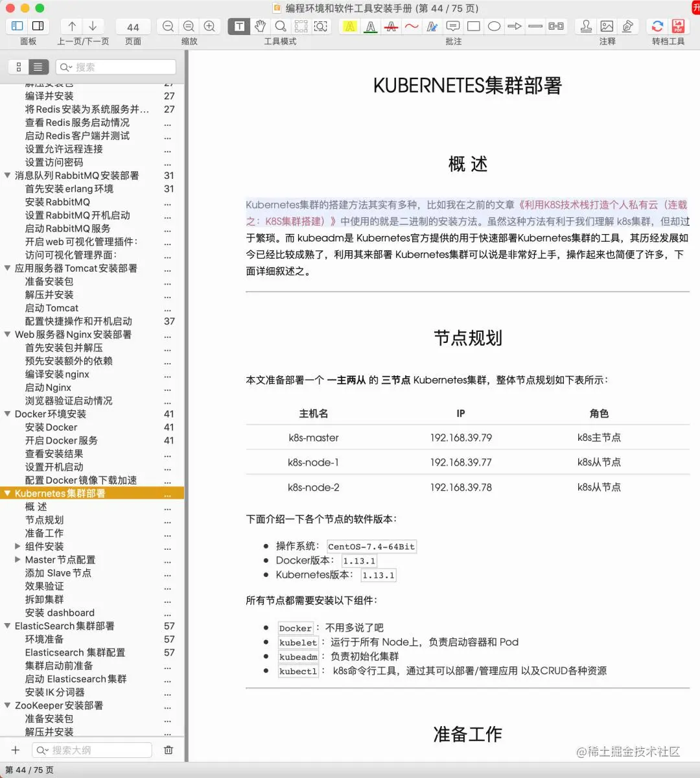Focus the sidebar 搜索 search field

[x=116, y=67]
